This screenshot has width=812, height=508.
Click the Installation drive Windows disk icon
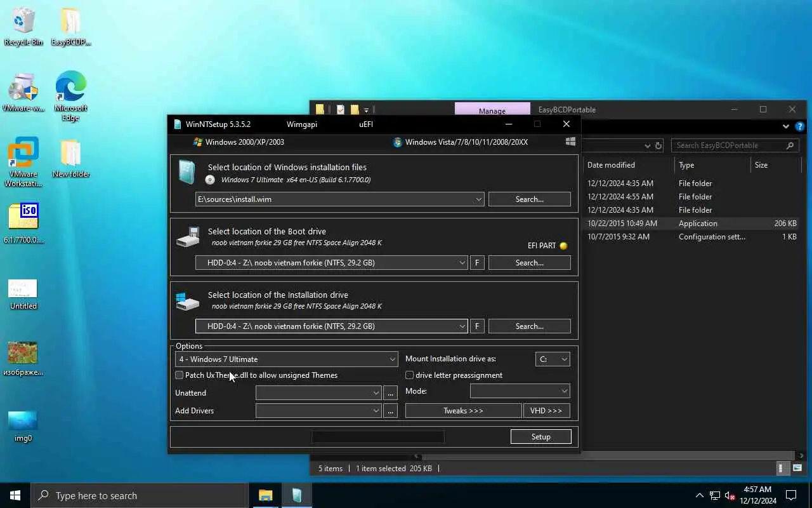pyautogui.click(x=188, y=301)
